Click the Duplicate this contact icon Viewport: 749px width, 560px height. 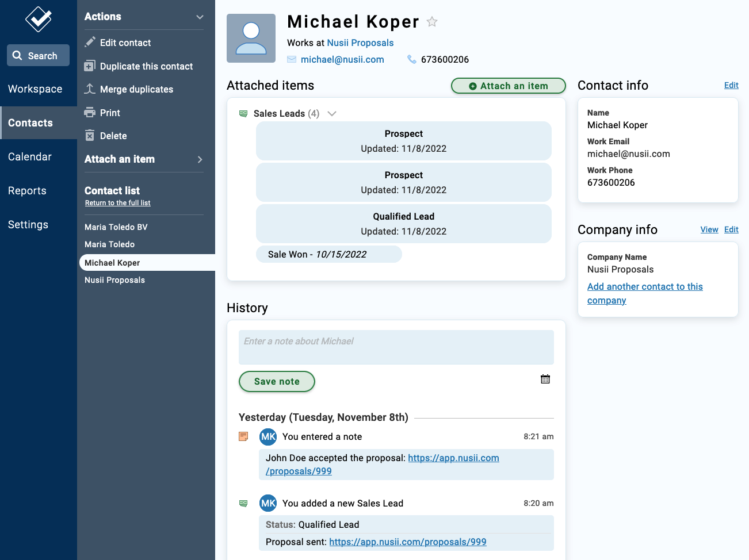click(90, 66)
